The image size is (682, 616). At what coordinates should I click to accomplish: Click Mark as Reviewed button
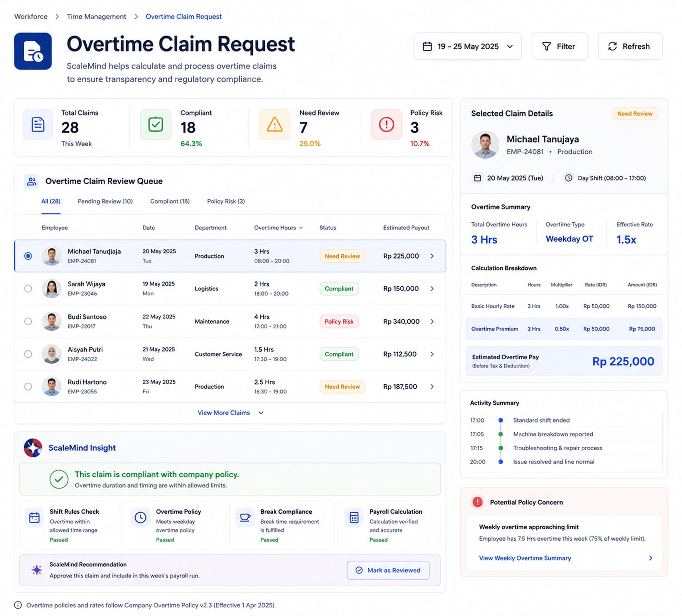click(x=388, y=570)
